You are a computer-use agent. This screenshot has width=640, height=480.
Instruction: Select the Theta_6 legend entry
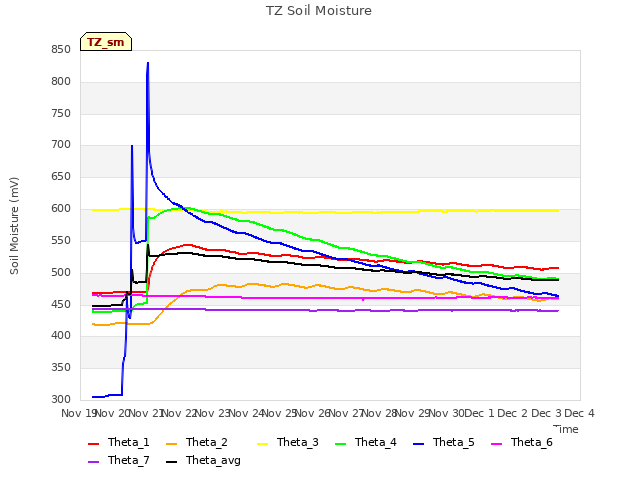coord(522,442)
